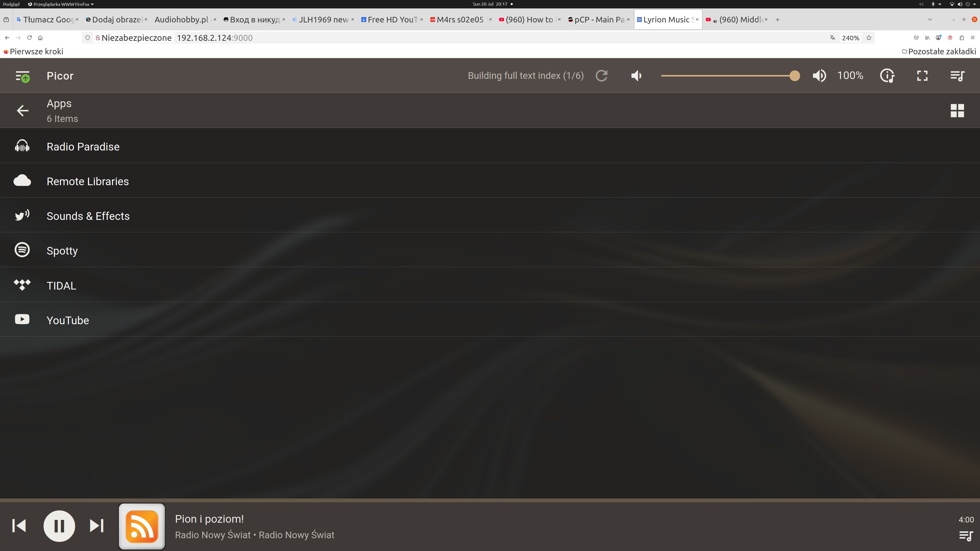The height and width of the screenshot is (551, 980).
Task: Click the Radio Nowy Świat artist line
Action: (254, 535)
